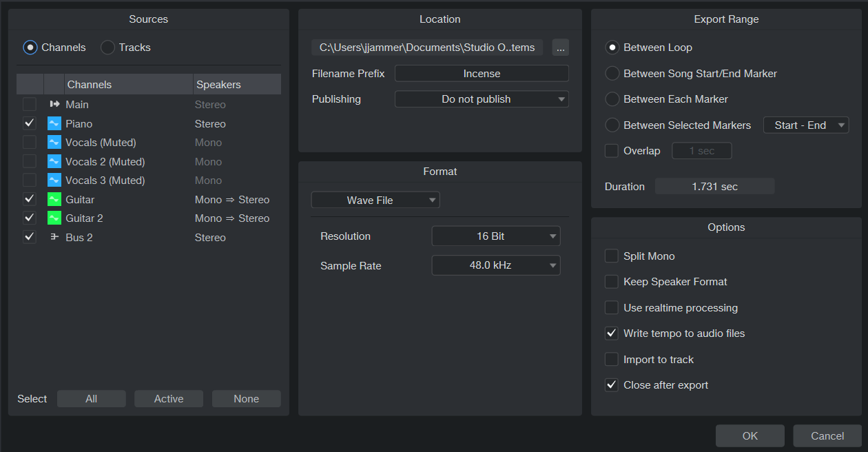Screen dimensions: 868x452
Task: Check the Vocals 2 (Muted) checkbox
Action: (30, 161)
